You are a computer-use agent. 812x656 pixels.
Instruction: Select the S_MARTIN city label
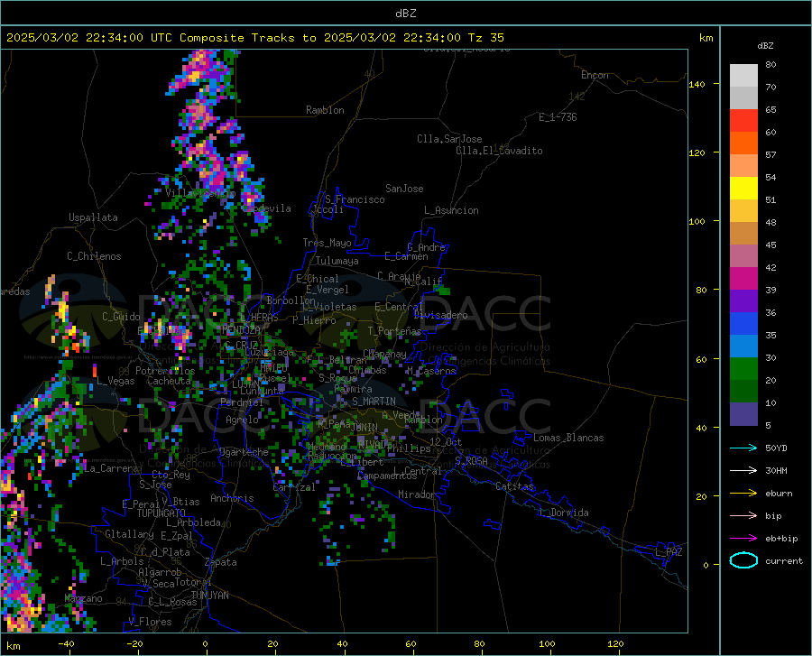coord(374,402)
